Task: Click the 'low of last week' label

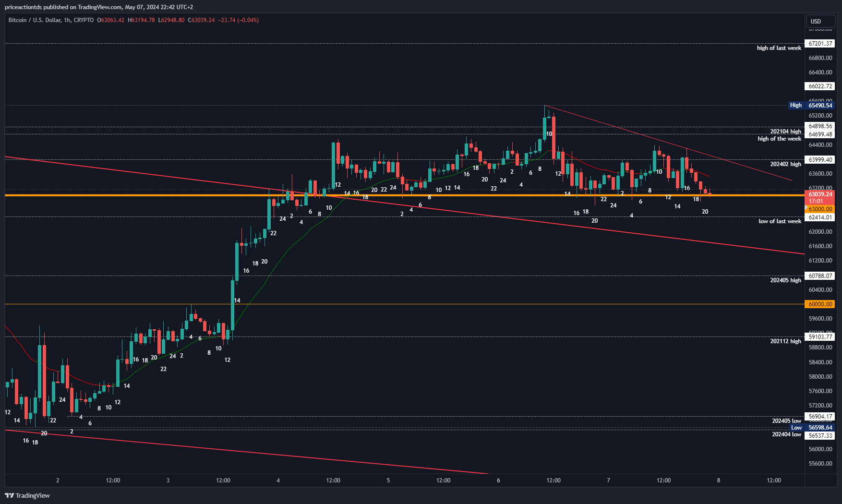Action: [x=780, y=221]
